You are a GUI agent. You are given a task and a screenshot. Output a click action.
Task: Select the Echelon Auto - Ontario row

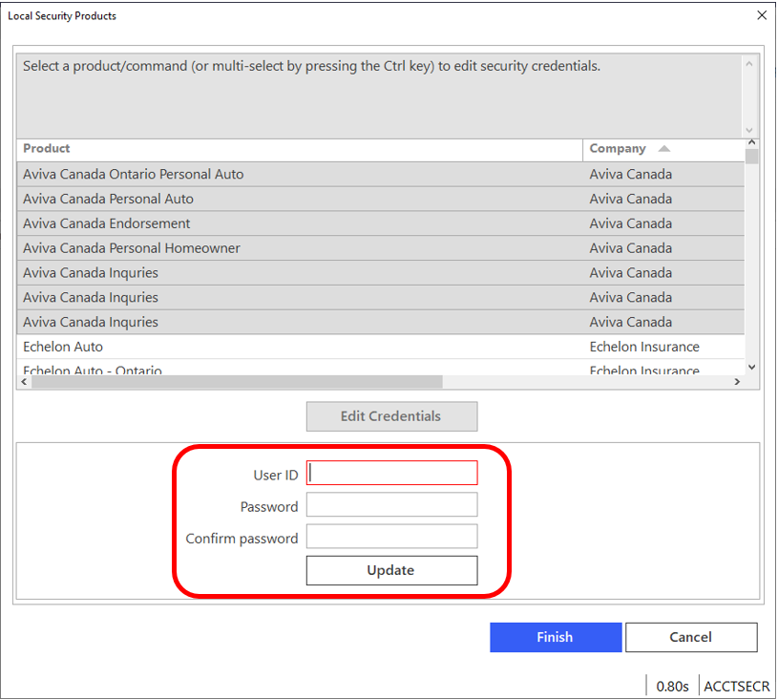[x=381, y=369]
